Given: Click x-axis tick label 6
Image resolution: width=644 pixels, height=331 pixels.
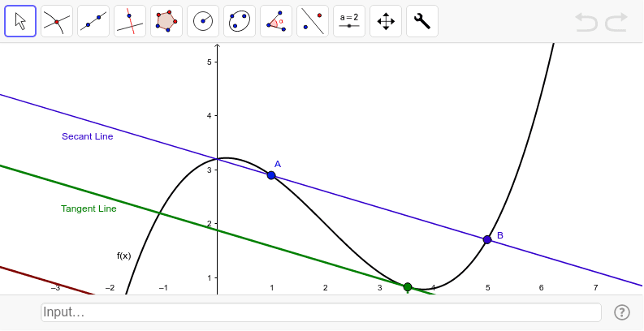Looking at the screenshot, I should pos(542,288).
